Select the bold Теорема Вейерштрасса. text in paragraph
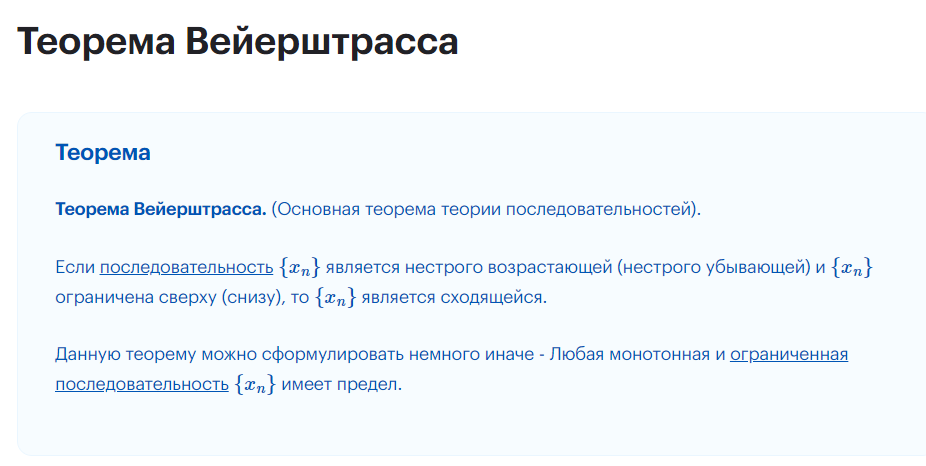926x466 pixels. point(161,209)
